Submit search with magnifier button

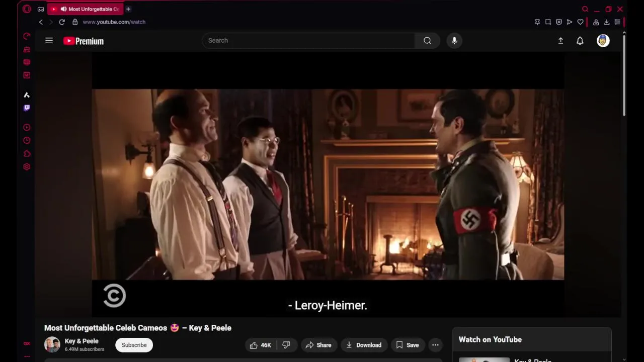coord(427,41)
